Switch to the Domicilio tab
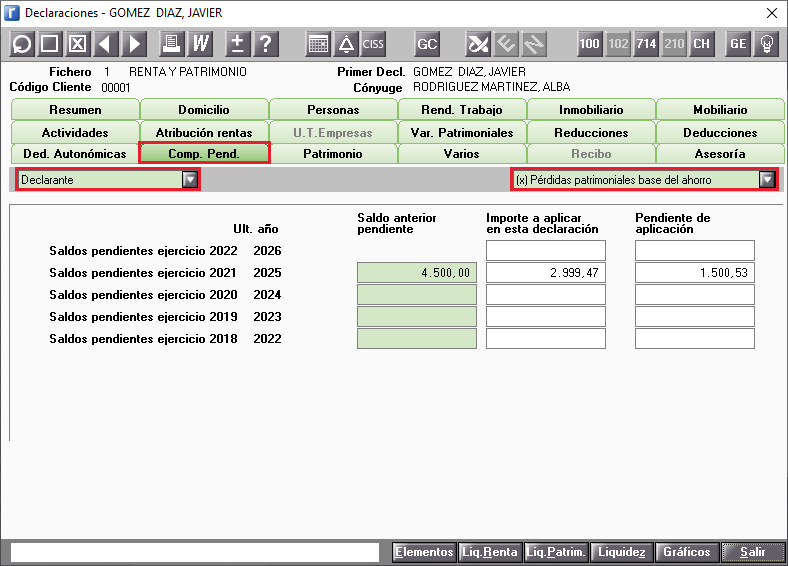Viewport: 788px width, 566px height. coord(204,110)
